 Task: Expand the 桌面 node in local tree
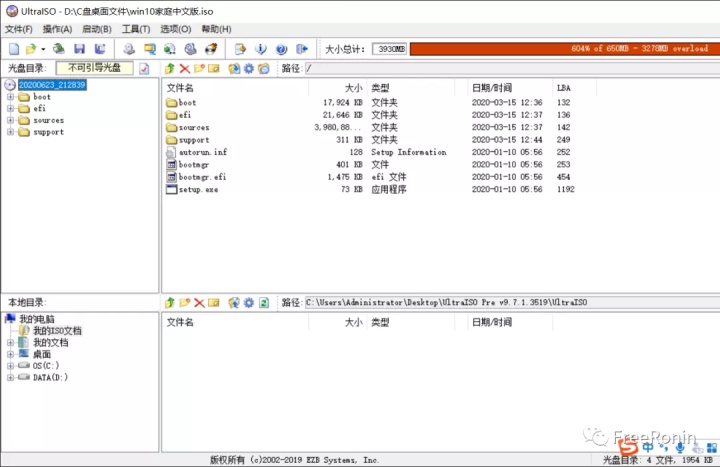pos(10,354)
